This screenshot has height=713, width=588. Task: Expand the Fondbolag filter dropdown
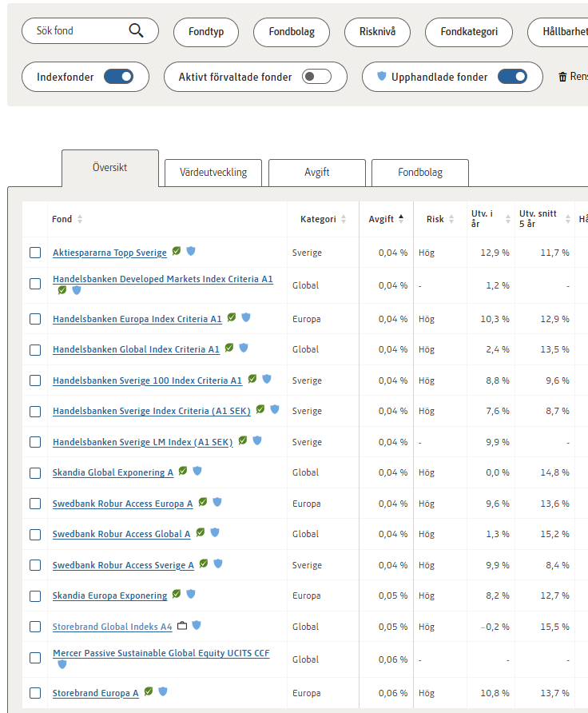coord(292,32)
